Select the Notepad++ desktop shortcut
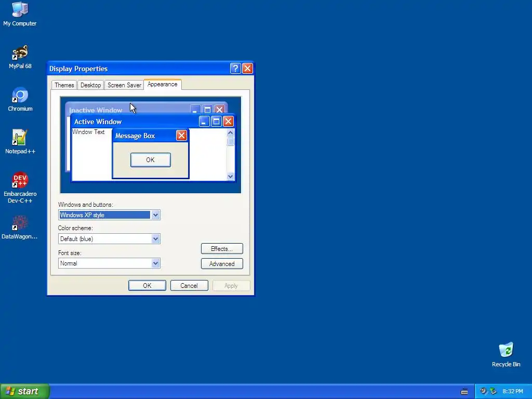 [20, 142]
